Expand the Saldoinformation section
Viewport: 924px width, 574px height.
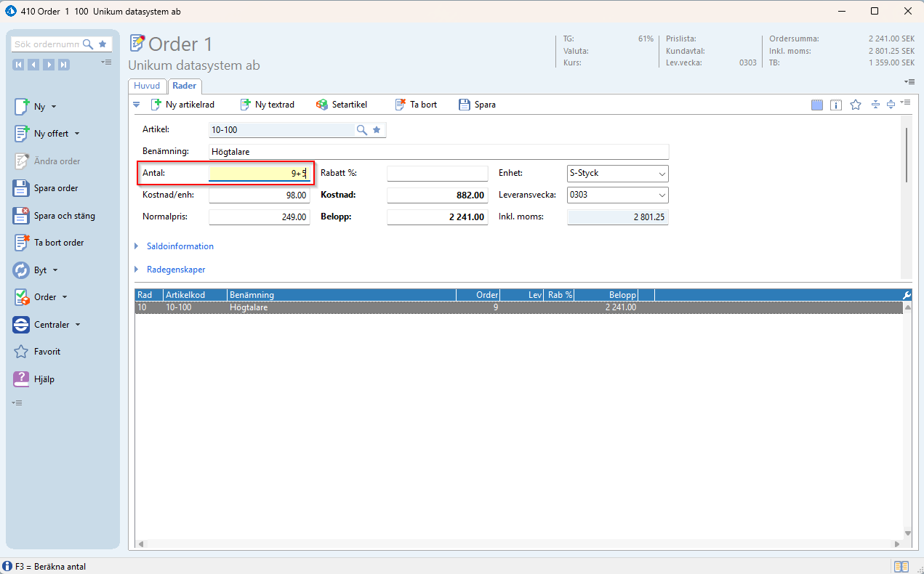[180, 246]
